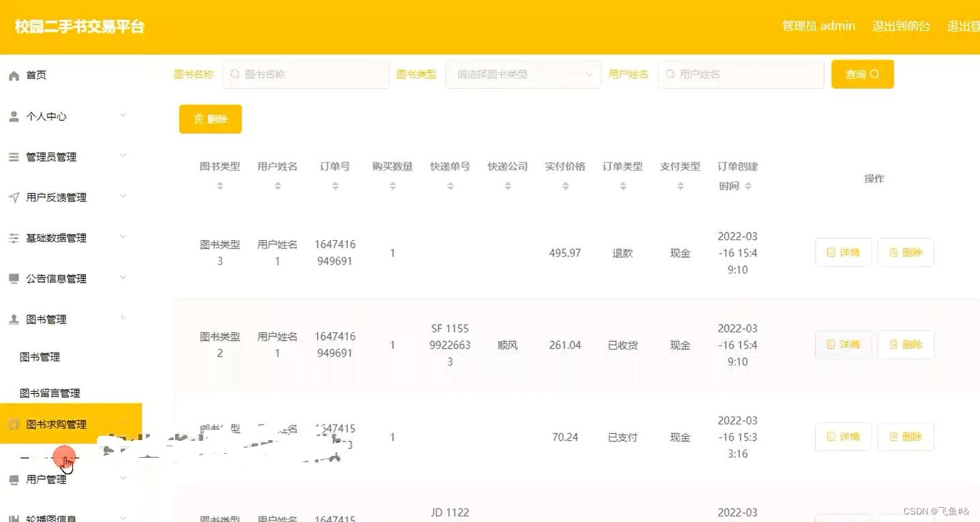
Task: Click the 已支付 order type cell
Action: coord(623,437)
